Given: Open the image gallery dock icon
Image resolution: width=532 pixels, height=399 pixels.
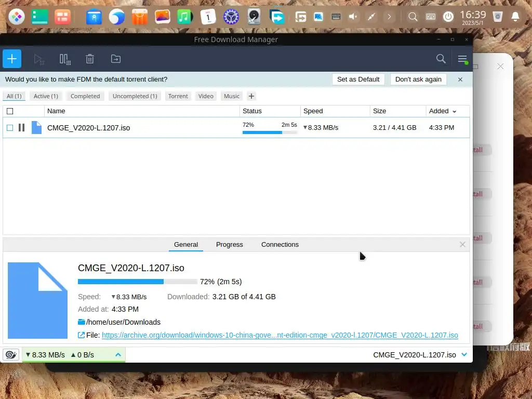Looking at the screenshot, I should click(x=162, y=17).
